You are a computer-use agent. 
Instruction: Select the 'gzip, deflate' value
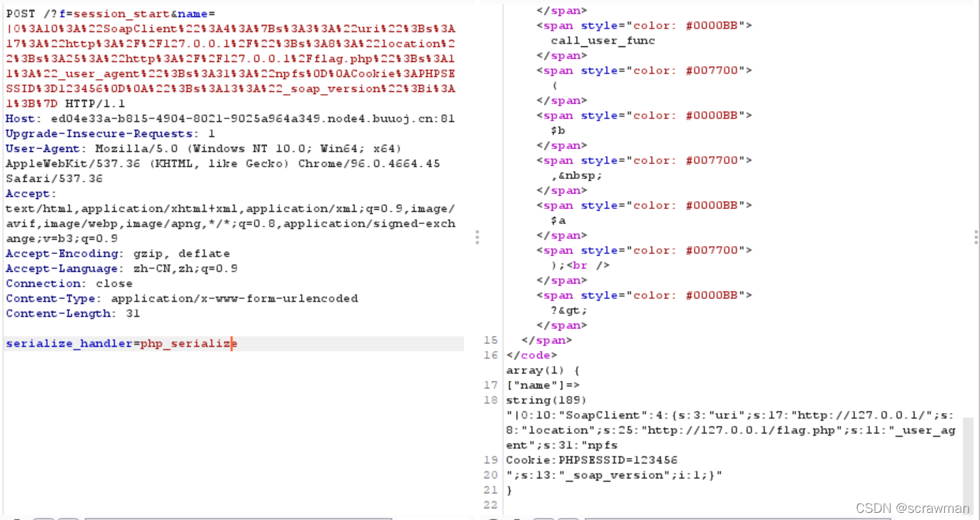pyautogui.click(x=181, y=253)
